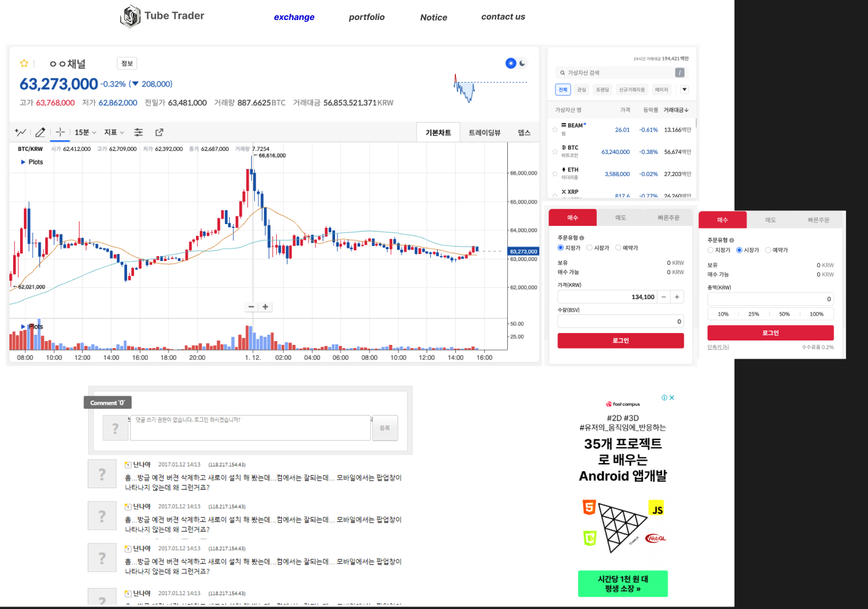Select the add indicator line tool
Image resolution: width=868 pixels, height=609 pixels.
21,132
